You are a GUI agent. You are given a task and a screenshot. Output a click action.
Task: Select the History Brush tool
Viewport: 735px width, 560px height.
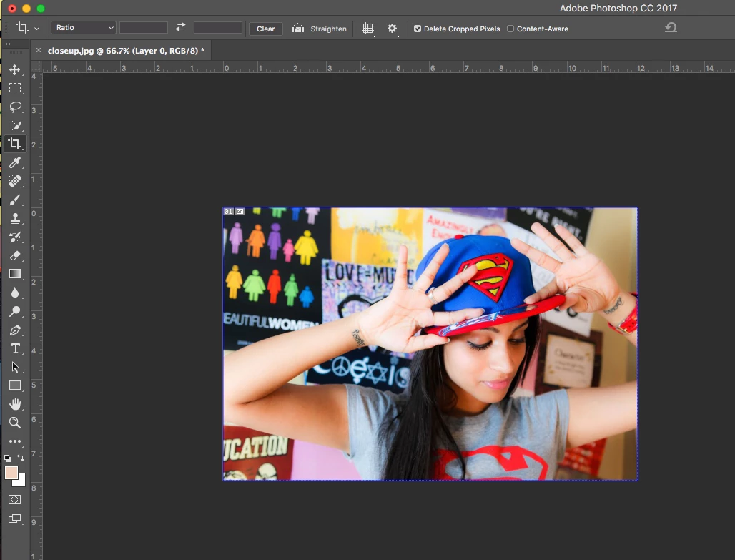[14, 237]
